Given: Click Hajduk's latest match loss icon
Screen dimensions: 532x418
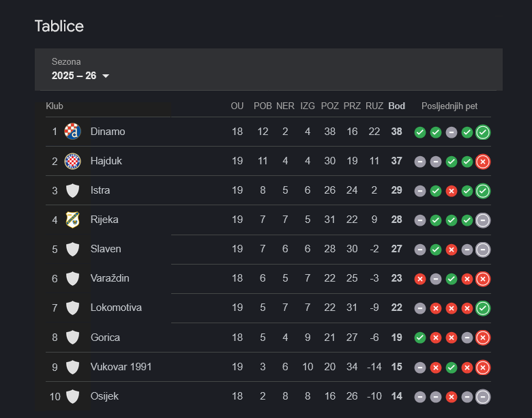Looking at the screenshot, I should pyautogui.click(x=483, y=162).
